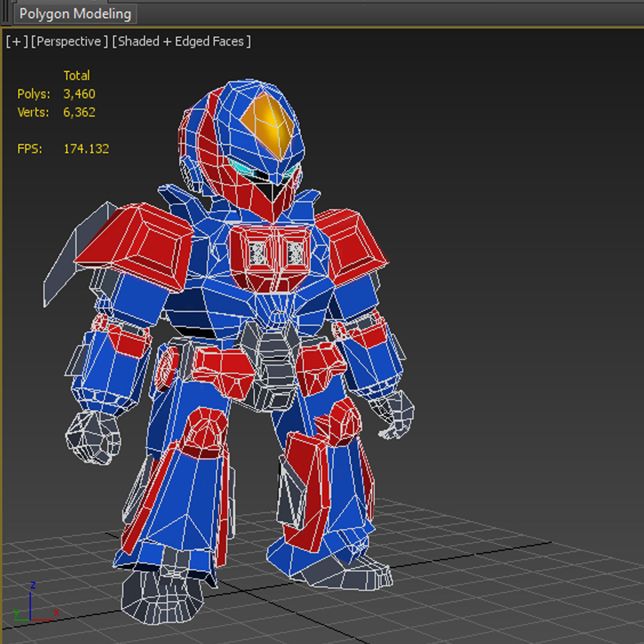Click the FPS readout showing 174.132
The image size is (644, 644).
coord(86,148)
